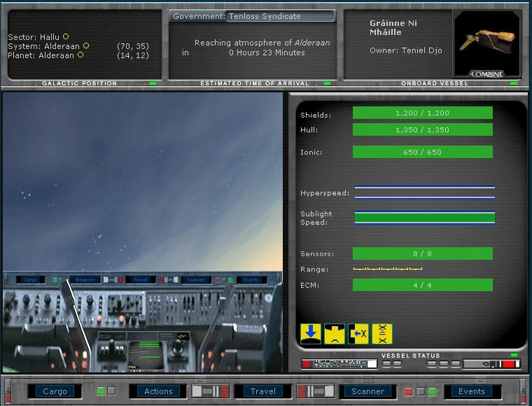Open the Events menu
Image resolution: width=532 pixels, height=406 pixels.
coord(471,391)
